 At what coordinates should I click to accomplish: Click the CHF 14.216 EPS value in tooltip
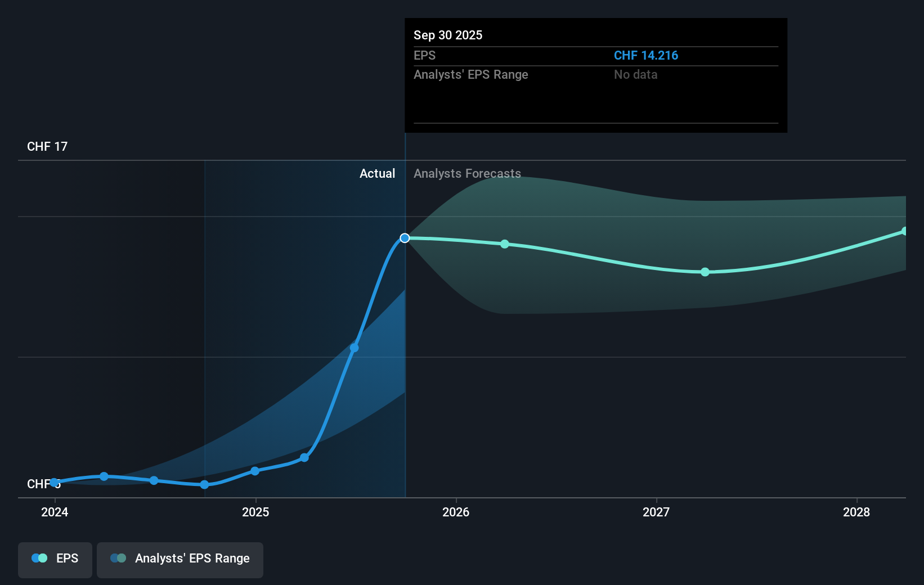[x=646, y=55]
